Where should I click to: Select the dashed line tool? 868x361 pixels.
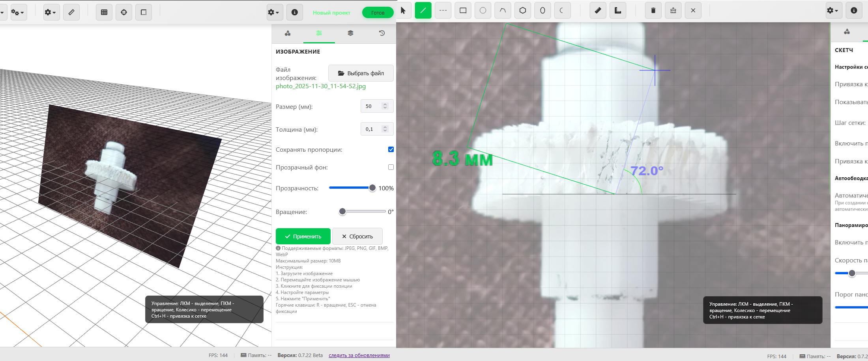(x=443, y=11)
